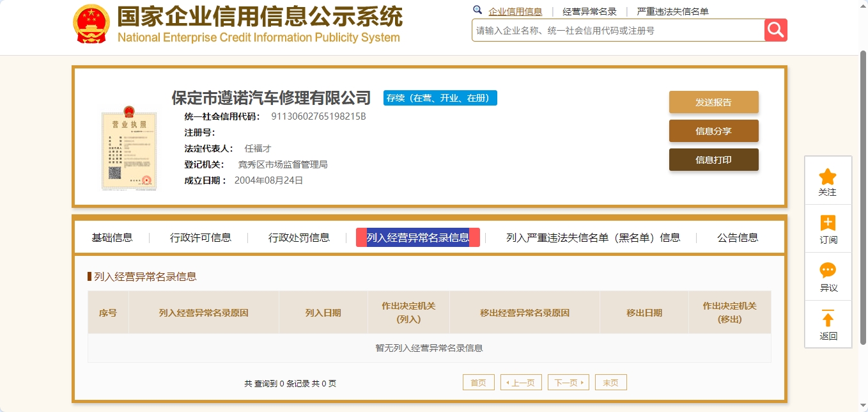The width and height of the screenshot is (868, 412).
Task: Select the 严重违法失信名单 search category
Action: [672, 12]
